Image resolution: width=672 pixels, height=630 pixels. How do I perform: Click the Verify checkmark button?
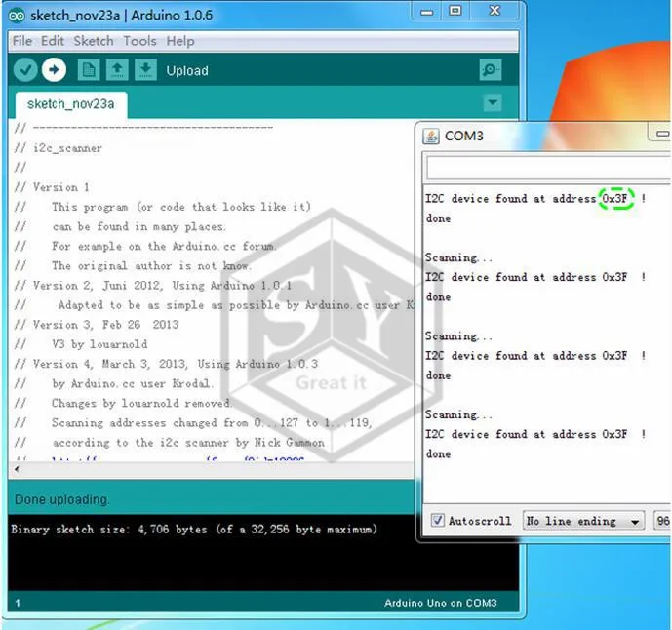tap(25, 70)
